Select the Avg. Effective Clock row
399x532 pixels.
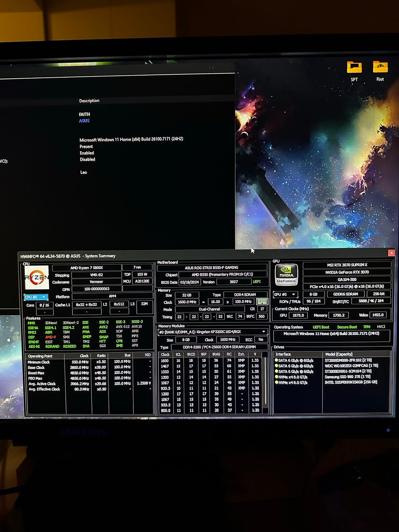89,389
